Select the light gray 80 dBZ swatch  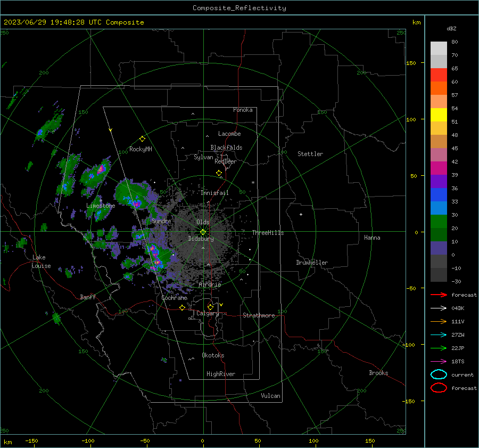(x=439, y=48)
